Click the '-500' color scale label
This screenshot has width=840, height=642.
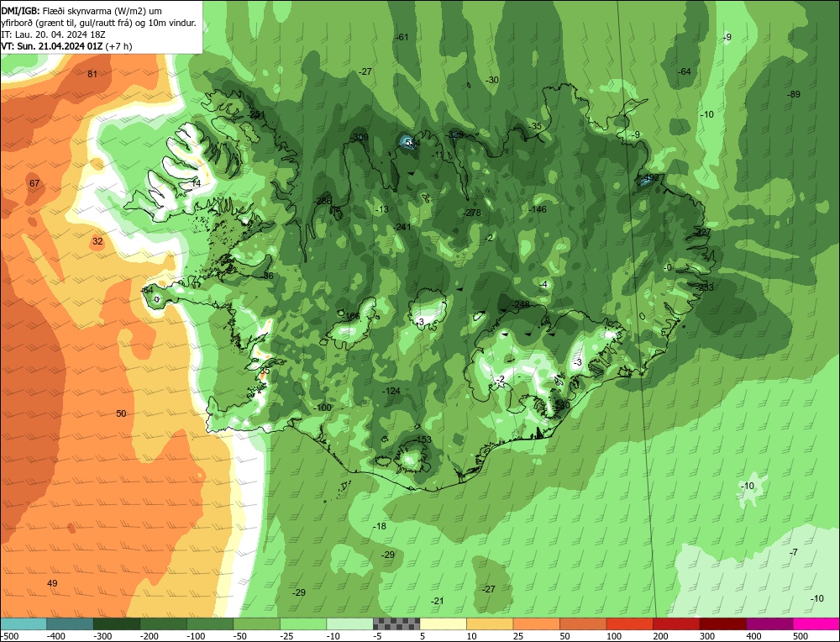pos(9,636)
